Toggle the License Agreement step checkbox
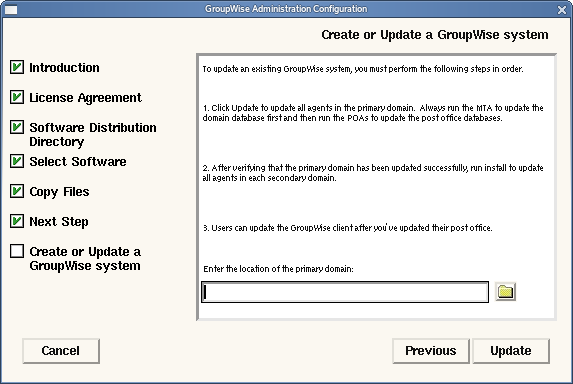Screen dimensions: 573x384 click(17, 97)
